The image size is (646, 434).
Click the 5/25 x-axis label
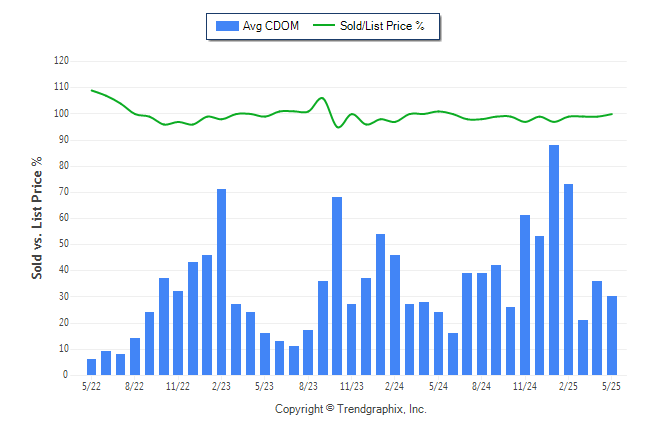(611, 386)
